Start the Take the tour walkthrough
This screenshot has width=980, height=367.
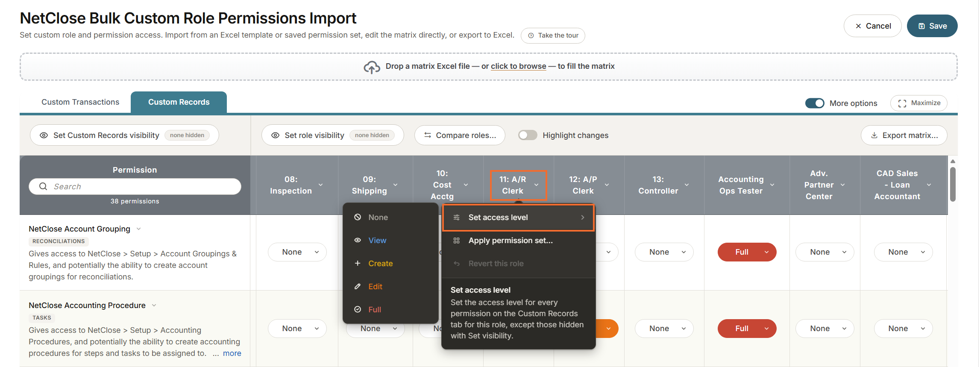point(553,35)
